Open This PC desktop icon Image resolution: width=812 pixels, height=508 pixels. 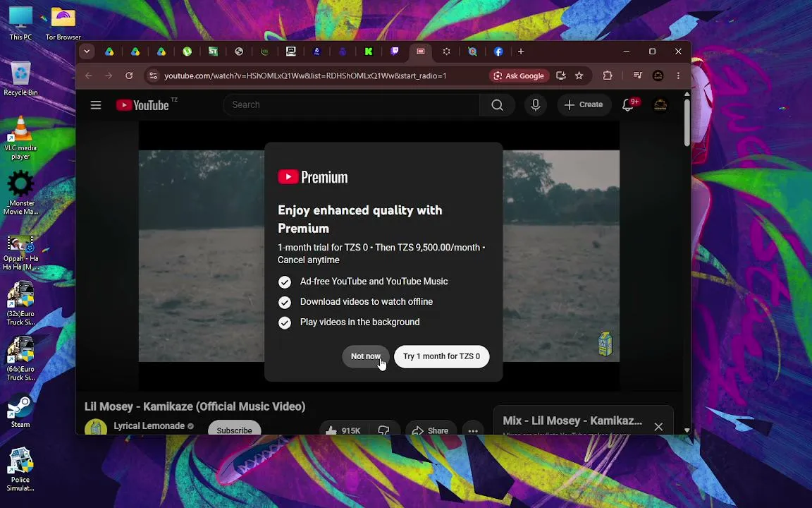click(20, 23)
